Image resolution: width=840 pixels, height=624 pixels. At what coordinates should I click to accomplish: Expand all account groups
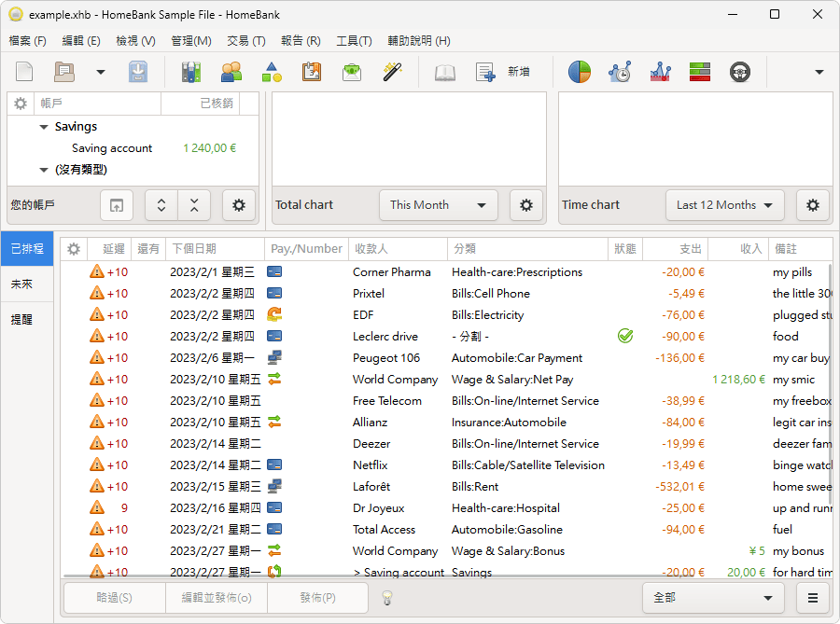[x=161, y=205]
